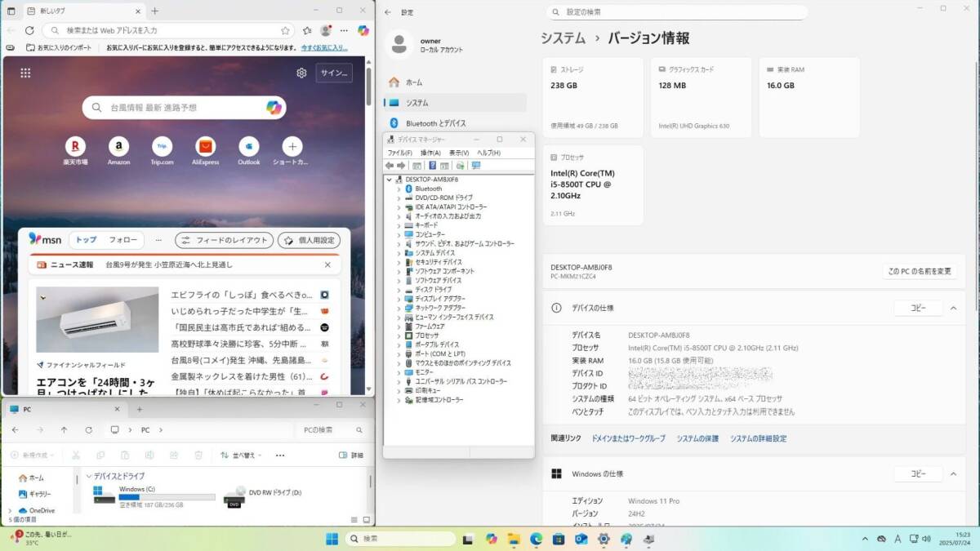Open the DVD RW drive (D:)
Viewport: 980px width, 551px height.
(263, 495)
